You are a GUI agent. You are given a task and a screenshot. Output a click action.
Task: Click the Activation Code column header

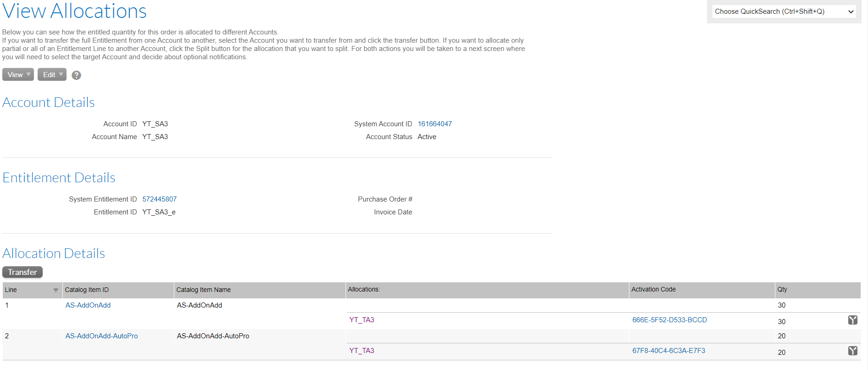tap(702, 290)
